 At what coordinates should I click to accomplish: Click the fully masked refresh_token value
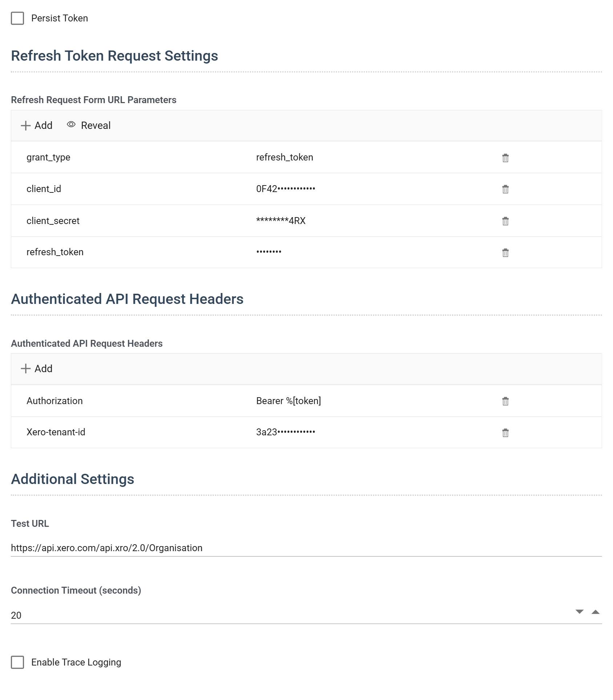coord(269,252)
